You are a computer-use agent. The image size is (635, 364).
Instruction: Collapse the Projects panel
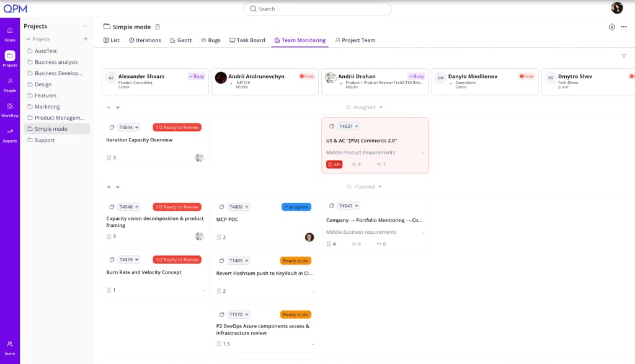[85, 26]
